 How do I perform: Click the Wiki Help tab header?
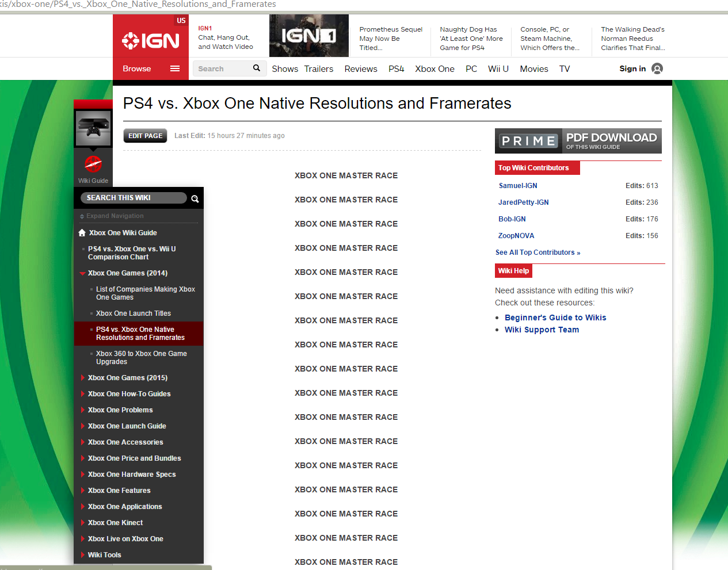pos(514,271)
